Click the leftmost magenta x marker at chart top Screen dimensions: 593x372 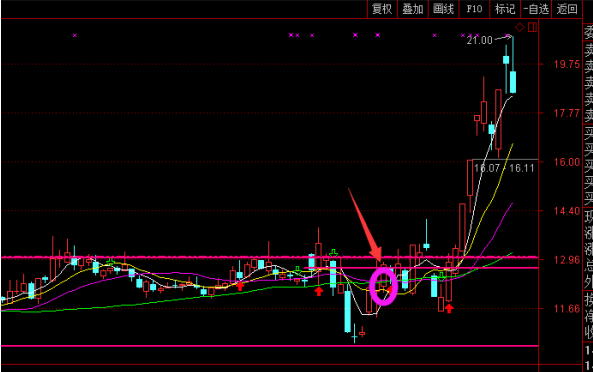(x=75, y=35)
